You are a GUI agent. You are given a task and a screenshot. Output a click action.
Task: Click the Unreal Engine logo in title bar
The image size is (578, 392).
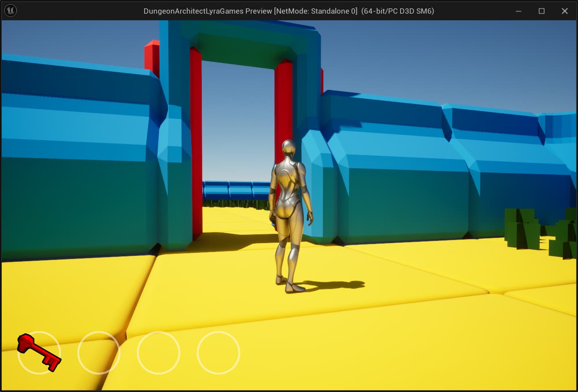pos(10,11)
